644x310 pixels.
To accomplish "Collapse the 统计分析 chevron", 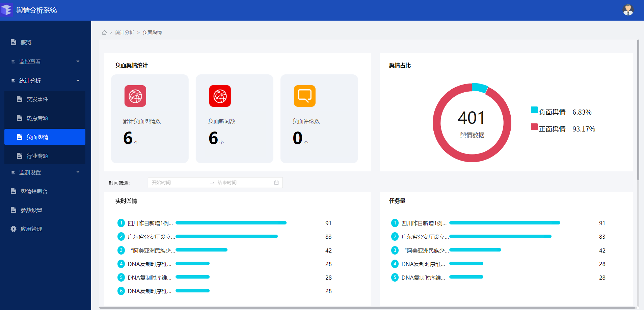I will pos(78,80).
